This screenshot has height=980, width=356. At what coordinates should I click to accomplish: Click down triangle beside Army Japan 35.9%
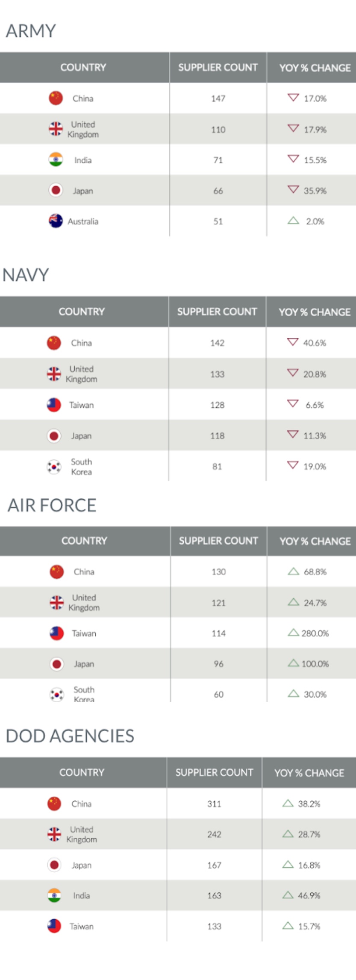293,189
